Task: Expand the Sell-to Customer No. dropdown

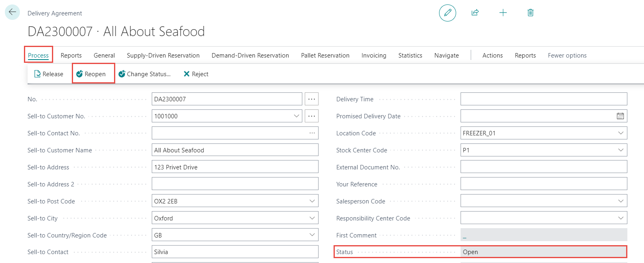Action: [x=296, y=116]
